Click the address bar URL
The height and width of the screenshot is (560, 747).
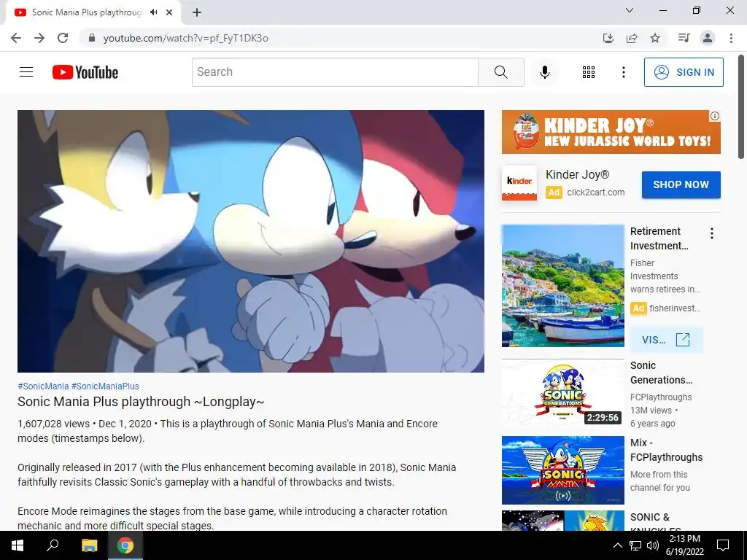point(185,38)
